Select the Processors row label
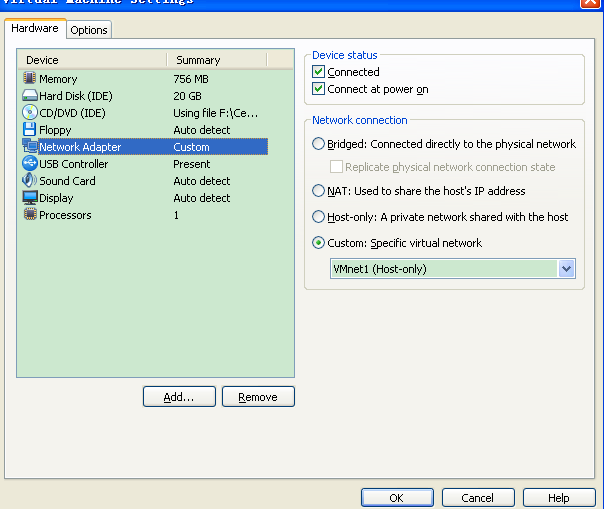 (65, 215)
